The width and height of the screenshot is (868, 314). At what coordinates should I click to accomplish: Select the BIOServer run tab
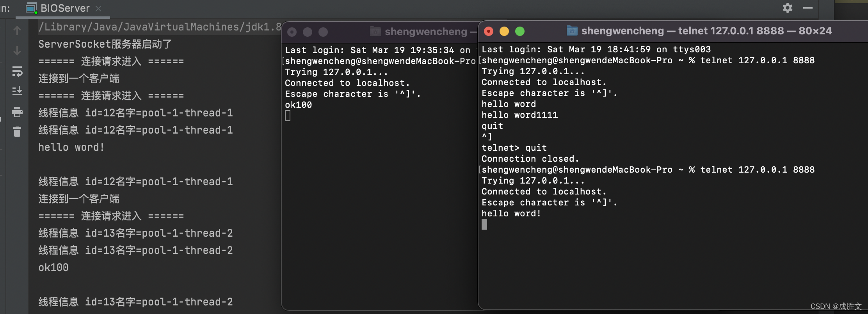coord(62,8)
